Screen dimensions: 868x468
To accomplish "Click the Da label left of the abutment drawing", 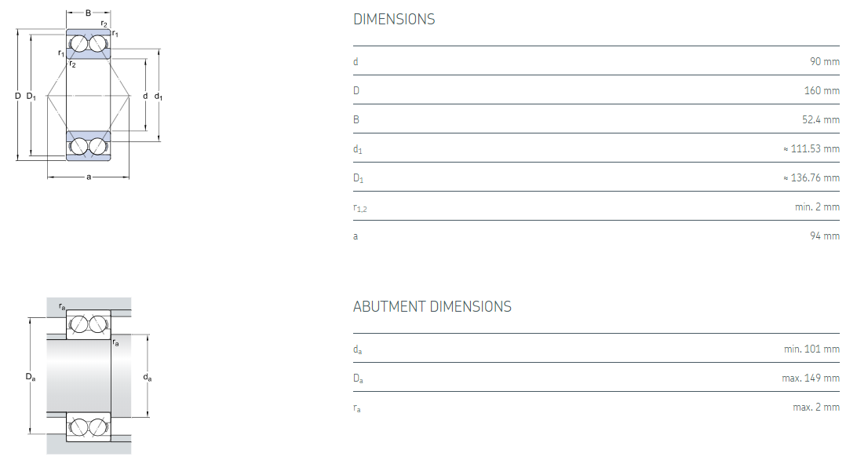I will point(30,378).
